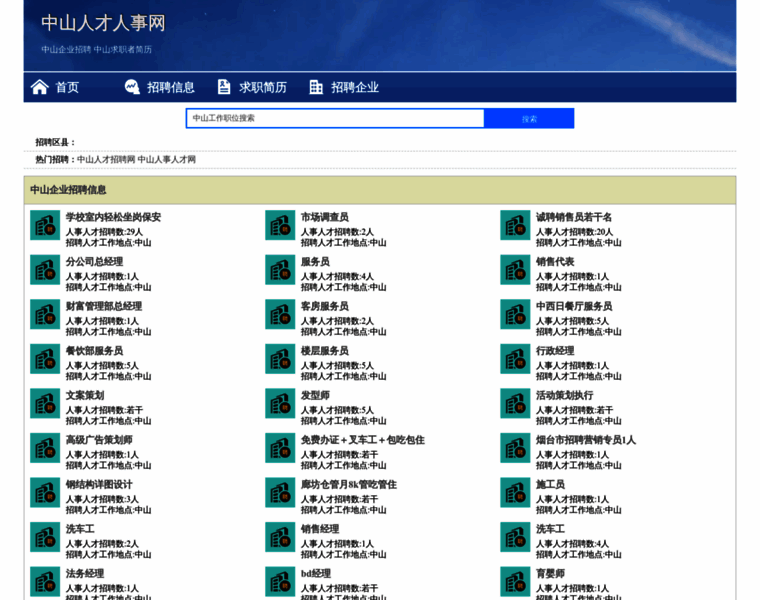The image size is (760, 600).
Task: Click the icon beside 分公司总经理
Action: [45, 270]
